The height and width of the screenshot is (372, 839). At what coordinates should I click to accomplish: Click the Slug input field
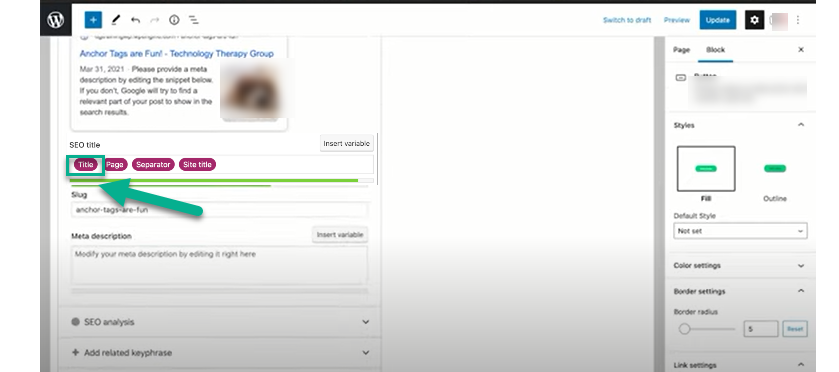tap(219, 210)
